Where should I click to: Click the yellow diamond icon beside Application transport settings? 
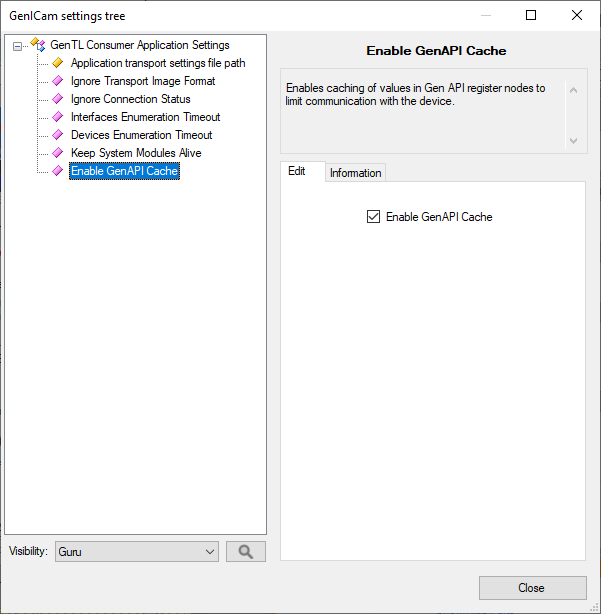[x=58, y=63]
